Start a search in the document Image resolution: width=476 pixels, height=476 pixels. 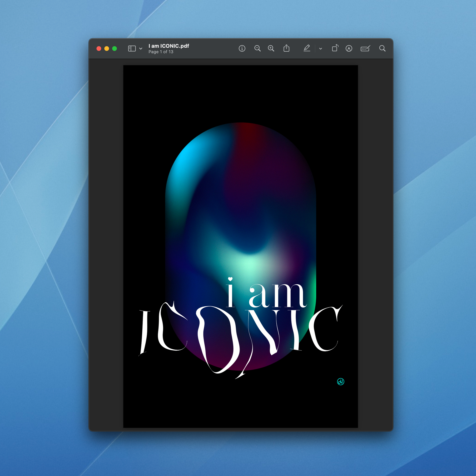click(x=383, y=48)
